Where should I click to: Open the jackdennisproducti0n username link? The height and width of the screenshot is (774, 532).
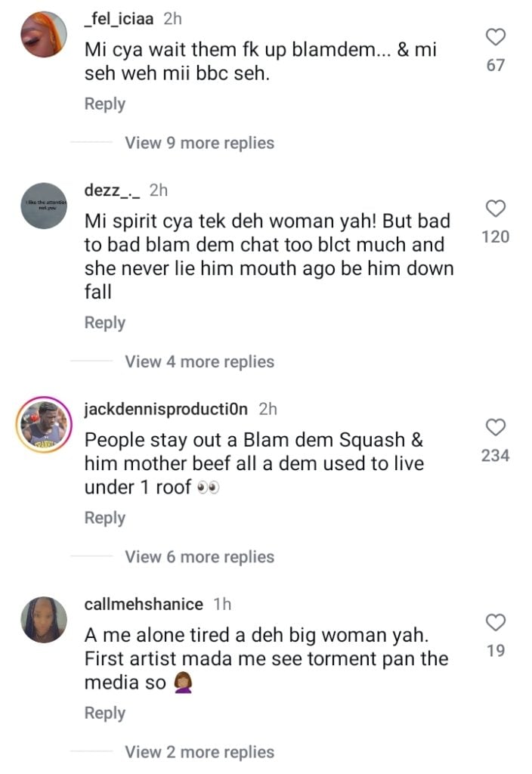pos(165,409)
